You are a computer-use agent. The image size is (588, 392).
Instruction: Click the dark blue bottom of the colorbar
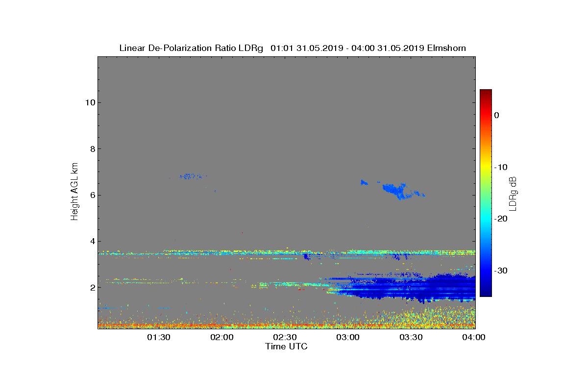click(x=486, y=294)
